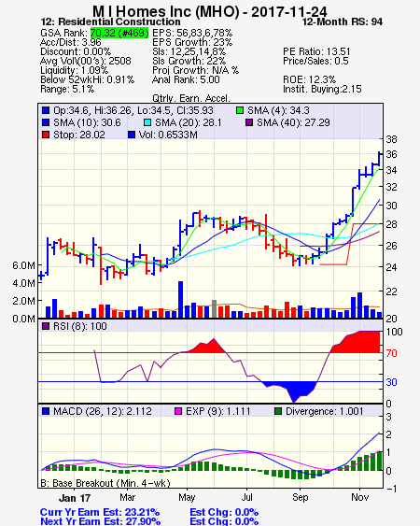420x526 pixels.
Task: Click the SMA (10): 30.6 legend text
Action: 87,122
